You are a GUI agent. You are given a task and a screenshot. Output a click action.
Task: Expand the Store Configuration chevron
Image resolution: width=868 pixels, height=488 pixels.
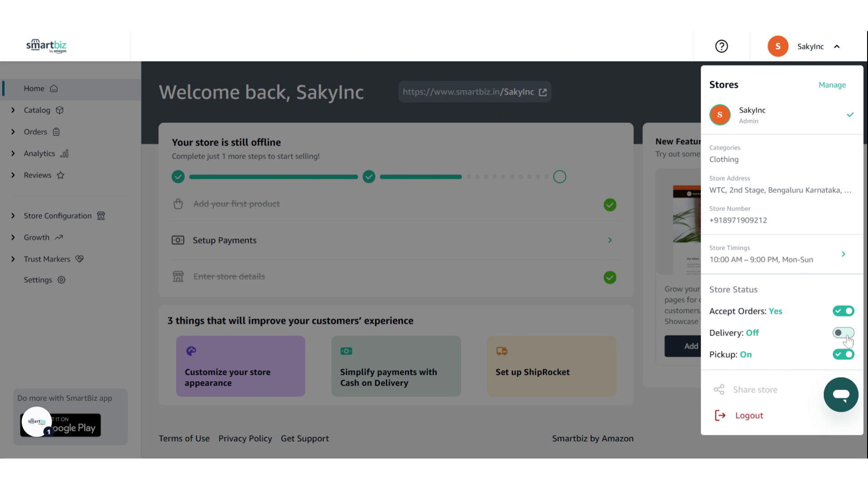(13, 216)
